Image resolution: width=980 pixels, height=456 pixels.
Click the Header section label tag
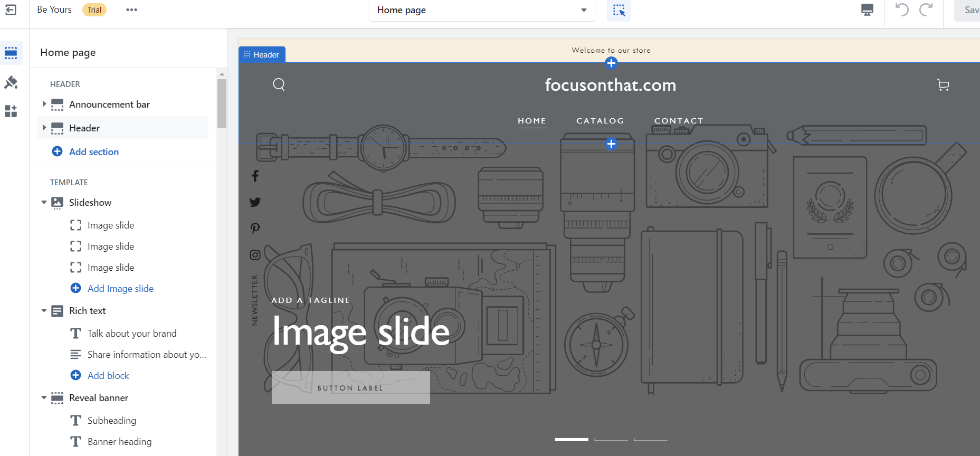(262, 54)
